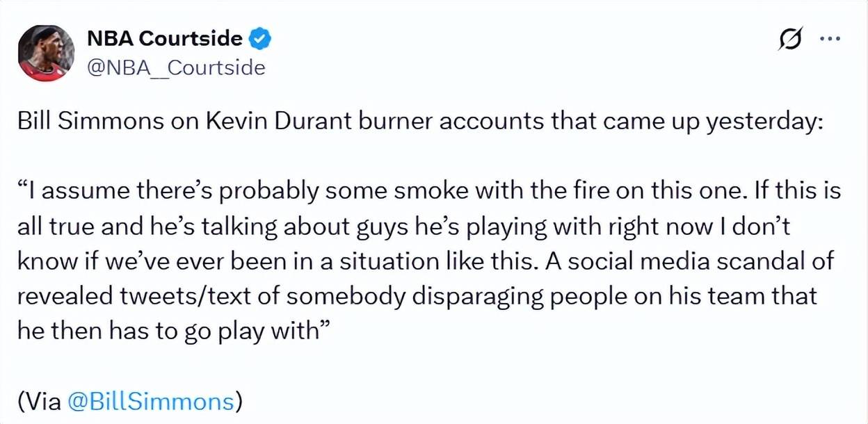Click the NBA Courtside profile avatar
Image resolution: width=868 pixels, height=424 pixels.
click(45, 53)
